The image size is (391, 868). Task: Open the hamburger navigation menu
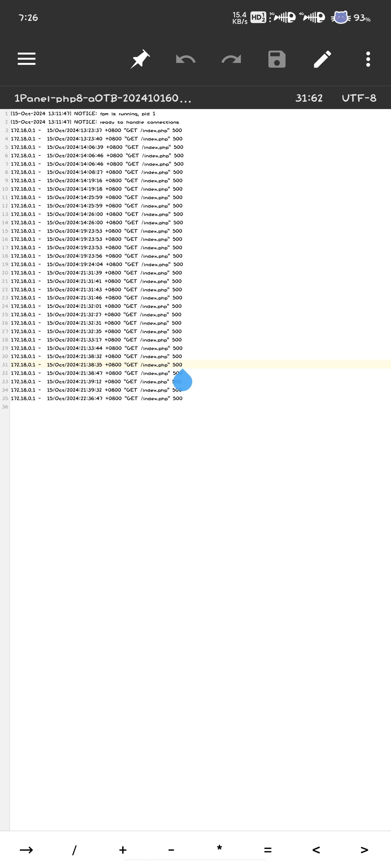pyautogui.click(x=27, y=59)
